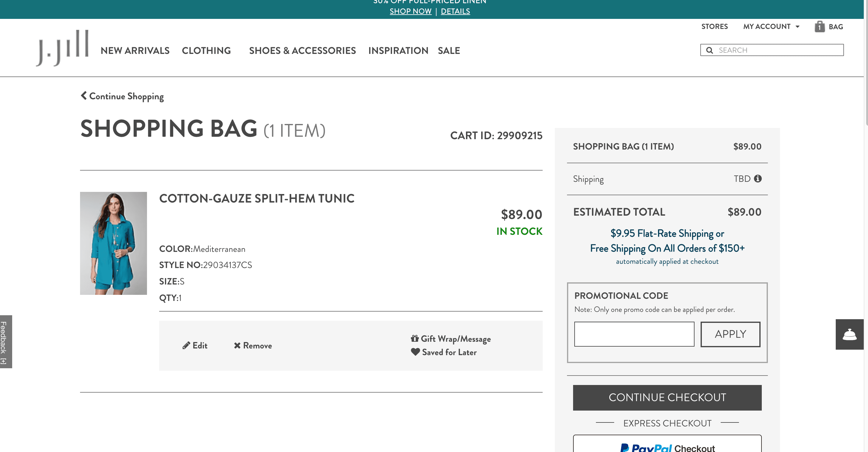Click the Remove X icon
This screenshot has height=452, width=868.
coord(237,346)
